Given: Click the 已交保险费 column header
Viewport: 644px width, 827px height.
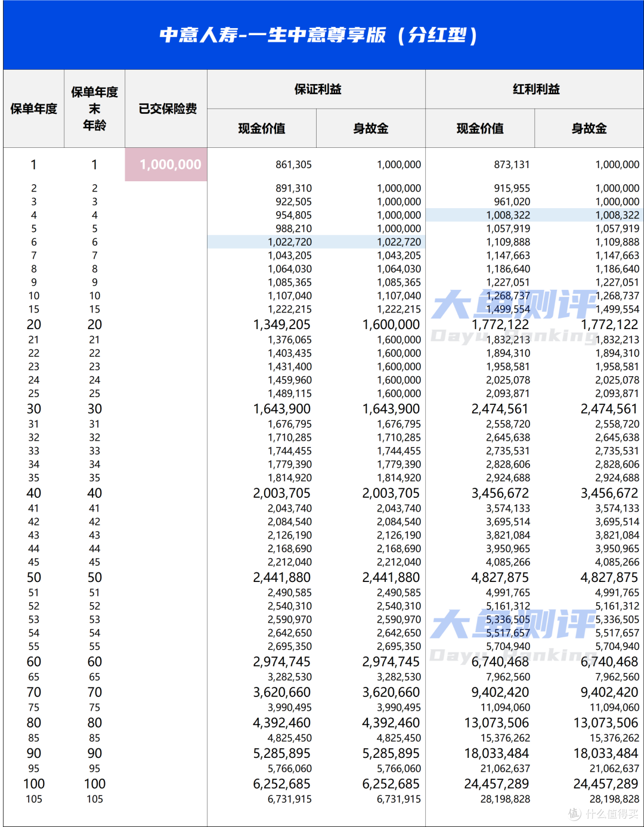Looking at the screenshot, I should [x=168, y=109].
